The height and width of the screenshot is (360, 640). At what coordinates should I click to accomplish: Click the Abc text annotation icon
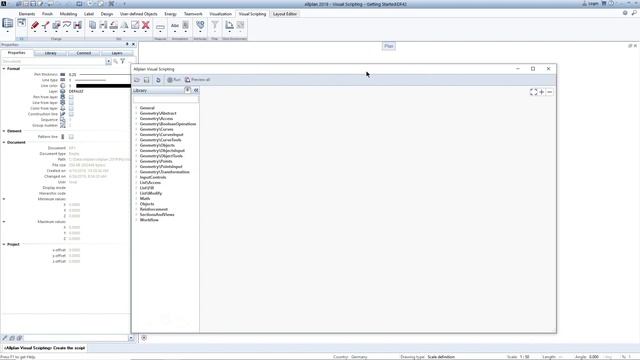[x=175, y=25]
